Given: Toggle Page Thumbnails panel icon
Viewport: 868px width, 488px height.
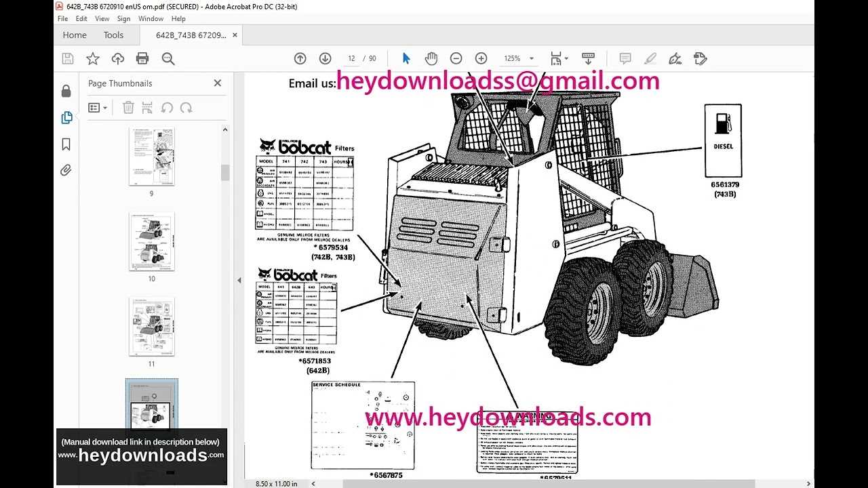Looking at the screenshot, I should (x=66, y=117).
